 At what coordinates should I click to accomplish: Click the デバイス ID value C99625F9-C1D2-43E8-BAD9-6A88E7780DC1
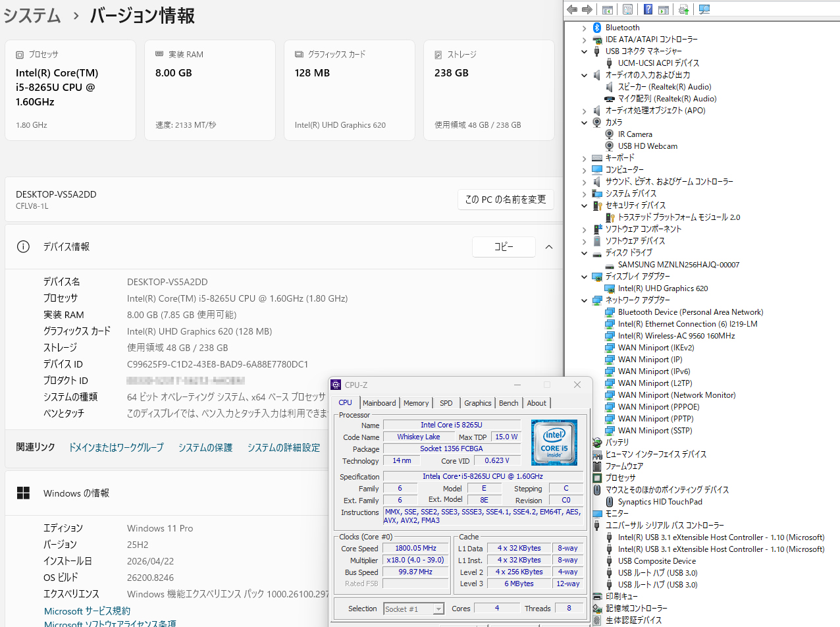(x=217, y=364)
